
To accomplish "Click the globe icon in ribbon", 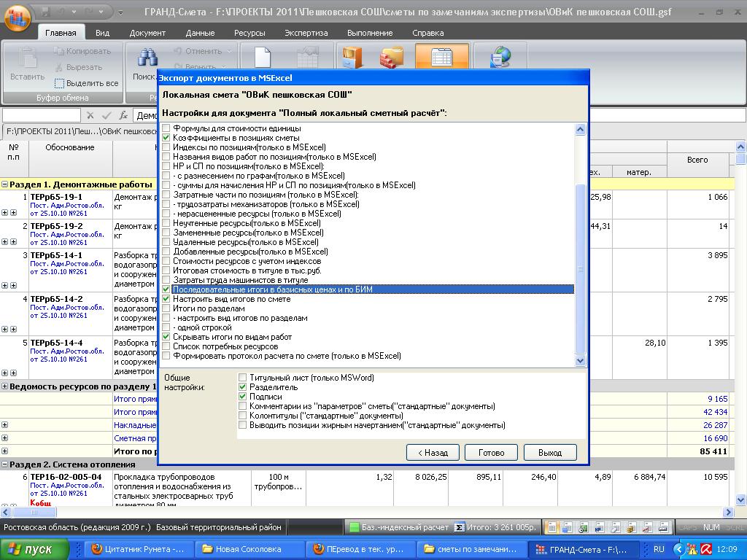I will (500, 58).
